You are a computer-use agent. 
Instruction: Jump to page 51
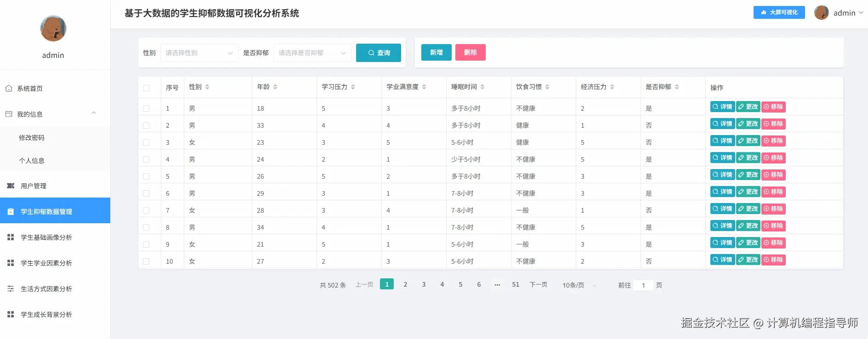click(x=516, y=284)
